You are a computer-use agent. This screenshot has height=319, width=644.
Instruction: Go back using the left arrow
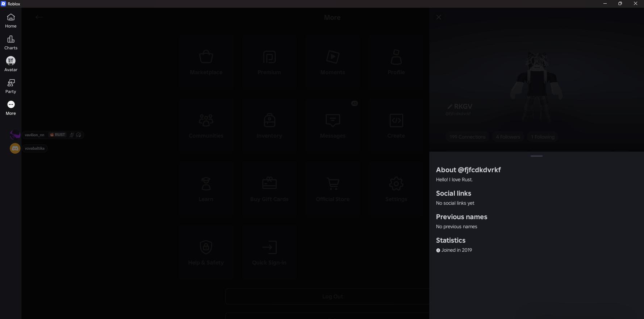tap(39, 17)
